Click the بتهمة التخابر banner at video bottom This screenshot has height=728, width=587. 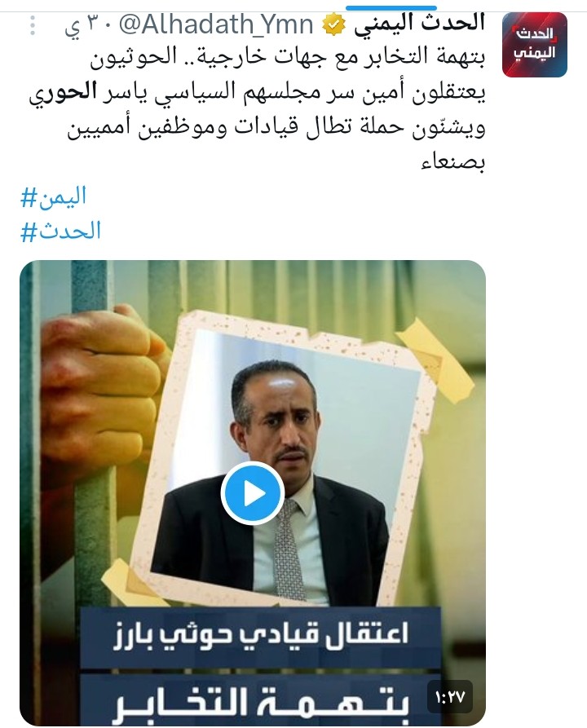(x=261, y=700)
